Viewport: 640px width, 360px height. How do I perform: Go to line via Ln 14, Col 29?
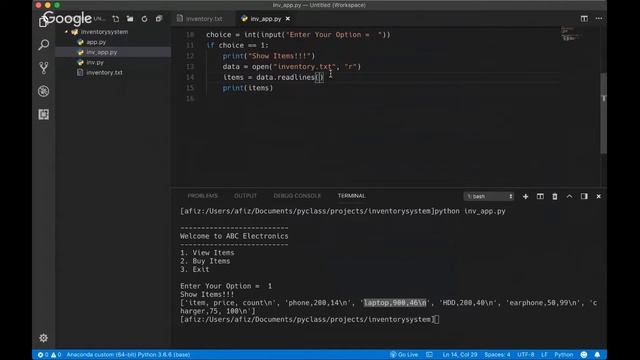pyautogui.click(x=460, y=355)
